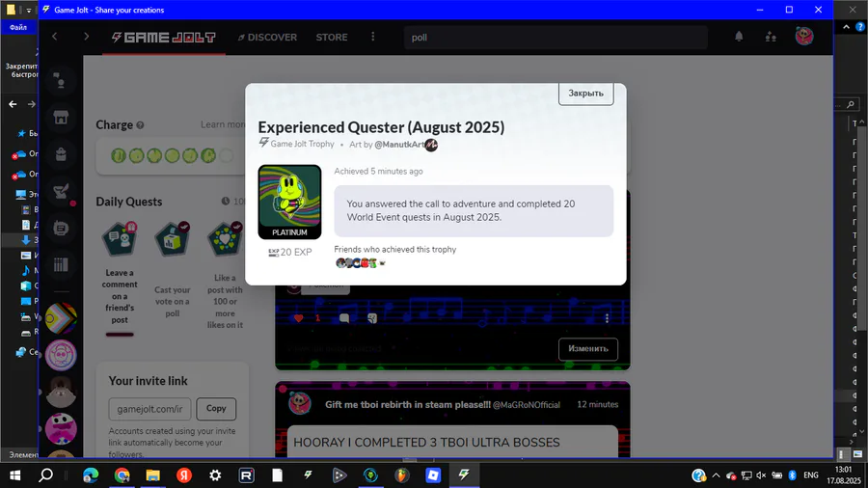Open the pink pig-face community in sidebar
The width and height of the screenshot is (868, 488).
[x=61, y=355]
